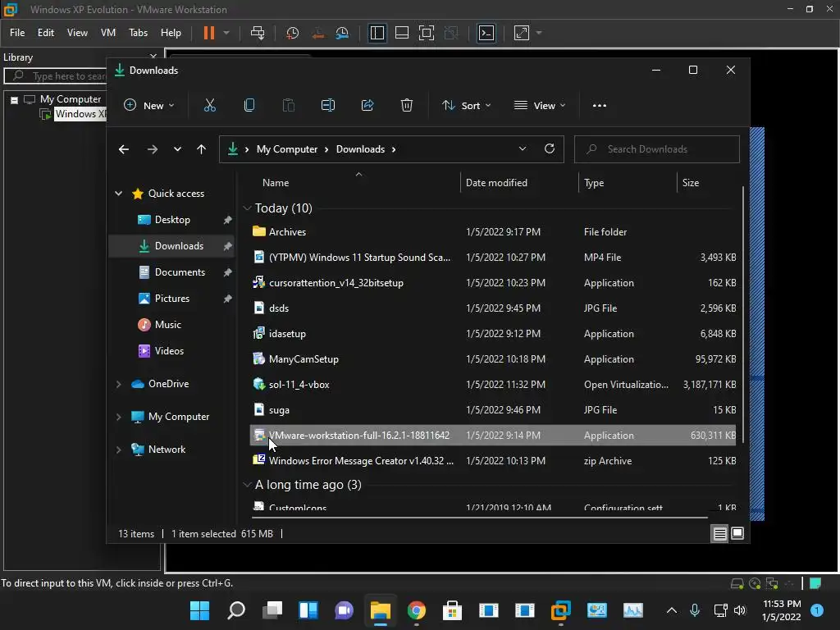
Task: Click the Library search field
Action: pos(57,76)
